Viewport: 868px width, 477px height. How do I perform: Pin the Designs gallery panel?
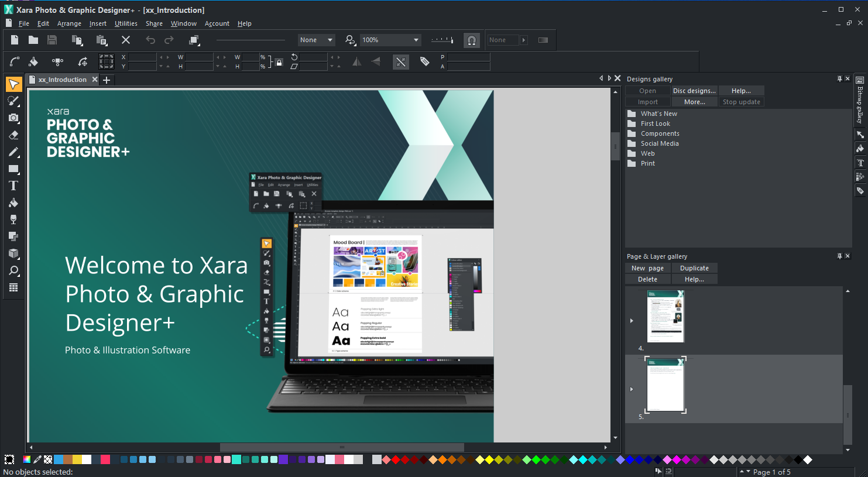(x=839, y=78)
